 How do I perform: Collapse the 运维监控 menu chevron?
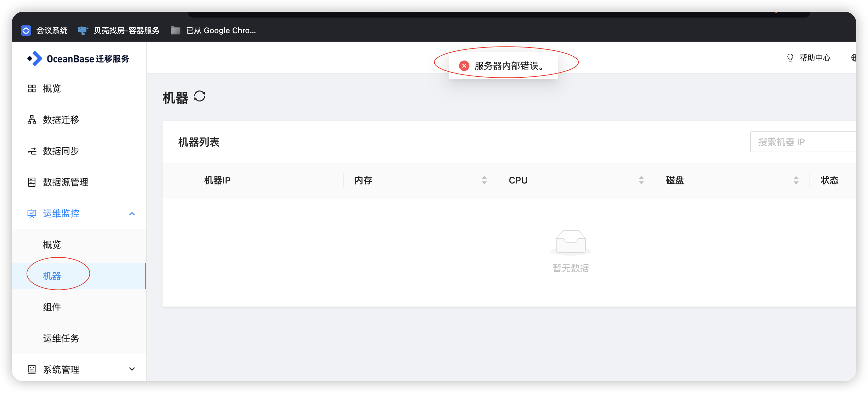click(x=132, y=214)
